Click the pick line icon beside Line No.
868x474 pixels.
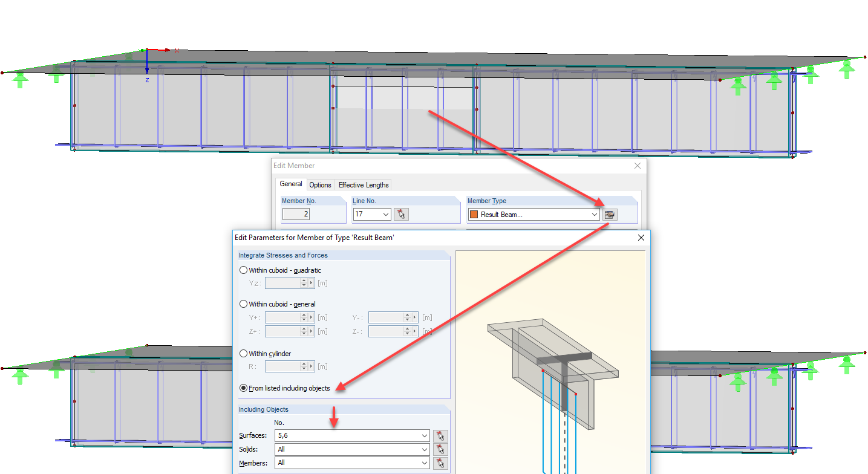click(401, 214)
